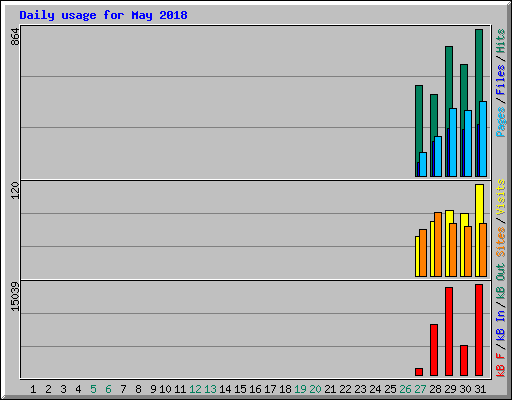
Task: Click day 30 on the x-axis
Action: (x=465, y=389)
